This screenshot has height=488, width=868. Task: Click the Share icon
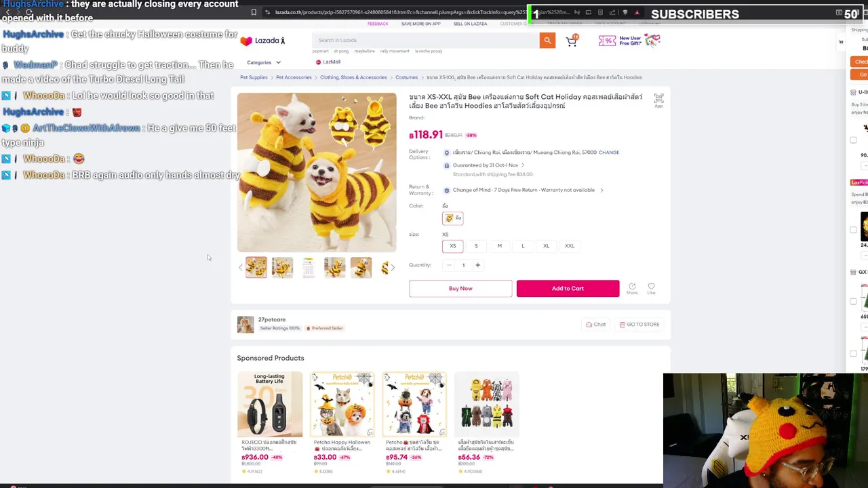(632, 289)
